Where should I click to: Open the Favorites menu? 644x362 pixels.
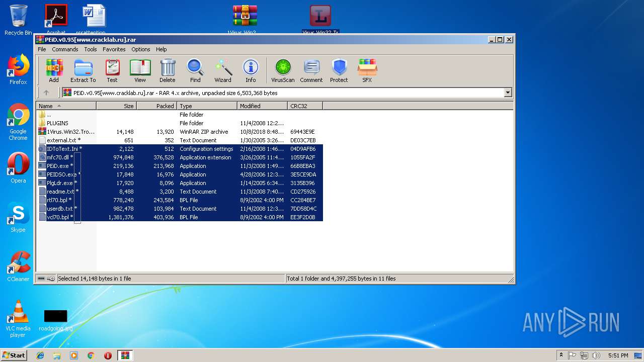coord(114,49)
